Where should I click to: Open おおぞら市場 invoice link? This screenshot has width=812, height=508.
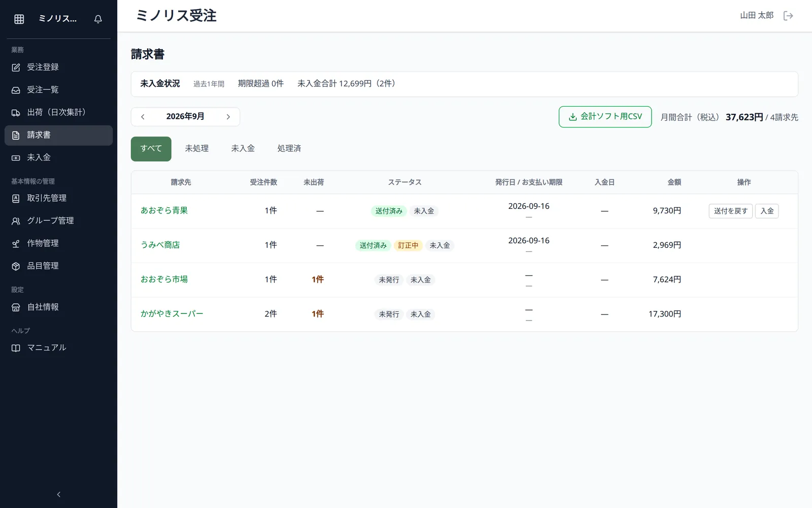[x=164, y=279]
